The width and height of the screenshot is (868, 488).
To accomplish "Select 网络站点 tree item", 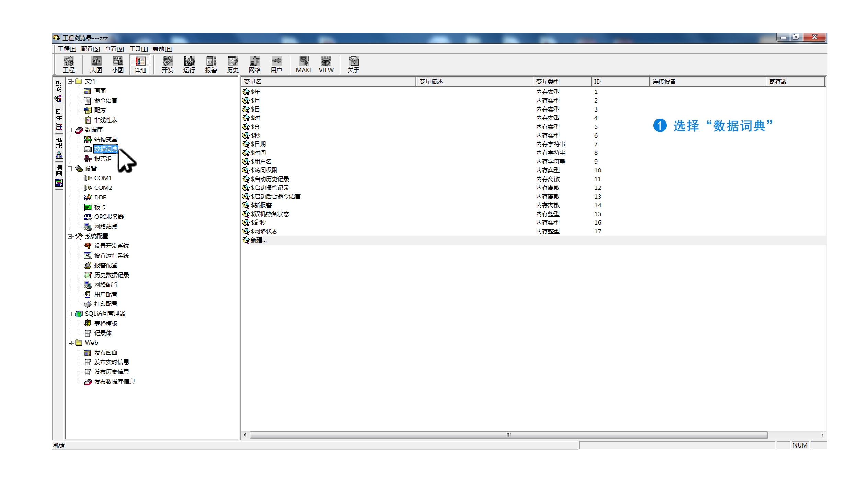I will click(106, 226).
